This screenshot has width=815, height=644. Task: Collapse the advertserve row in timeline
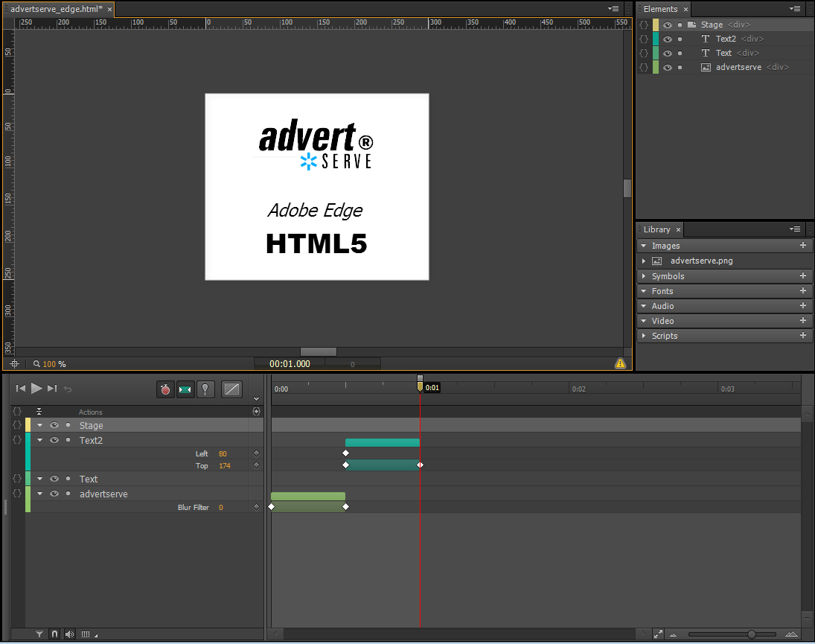point(39,494)
